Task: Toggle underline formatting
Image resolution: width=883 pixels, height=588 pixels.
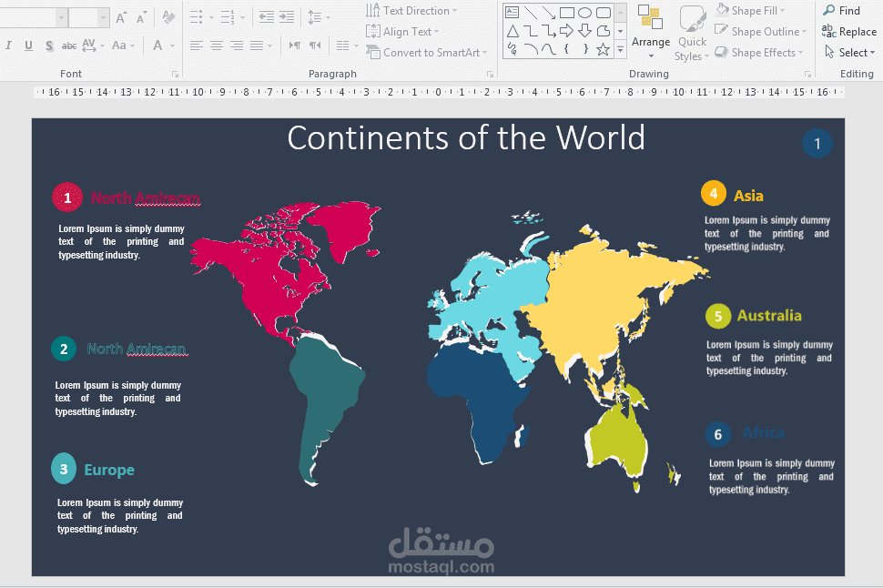Action: [x=29, y=46]
